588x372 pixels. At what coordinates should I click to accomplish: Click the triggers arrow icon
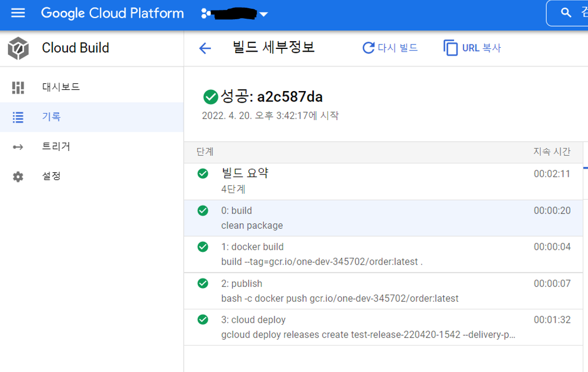18,147
